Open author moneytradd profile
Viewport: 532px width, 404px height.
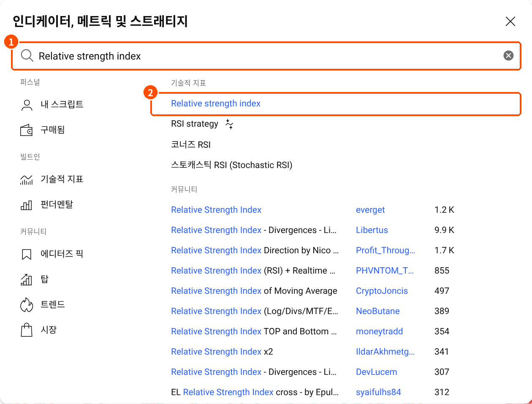379,331
